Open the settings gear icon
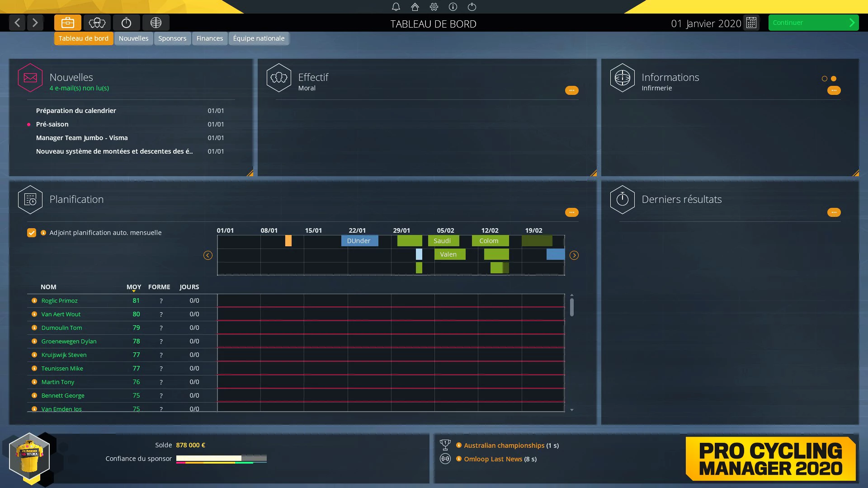 coord(434,7)
